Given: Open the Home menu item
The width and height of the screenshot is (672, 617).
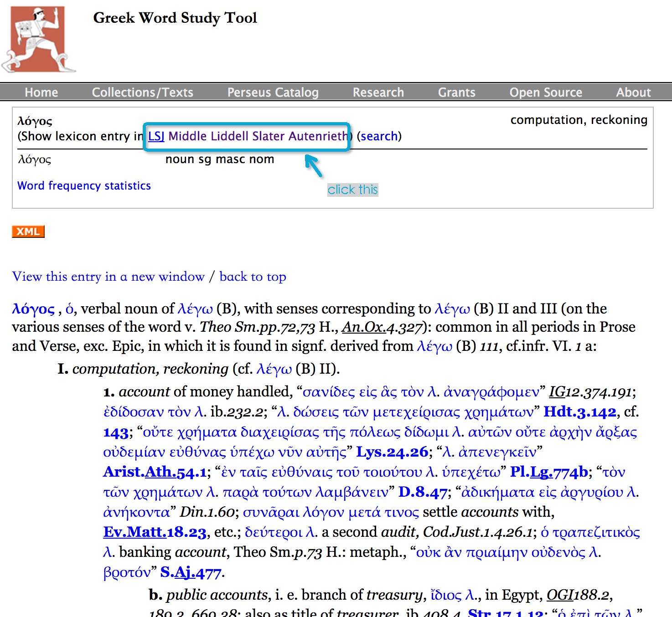Looking at the screenshot, I should [x=41, y=93].
